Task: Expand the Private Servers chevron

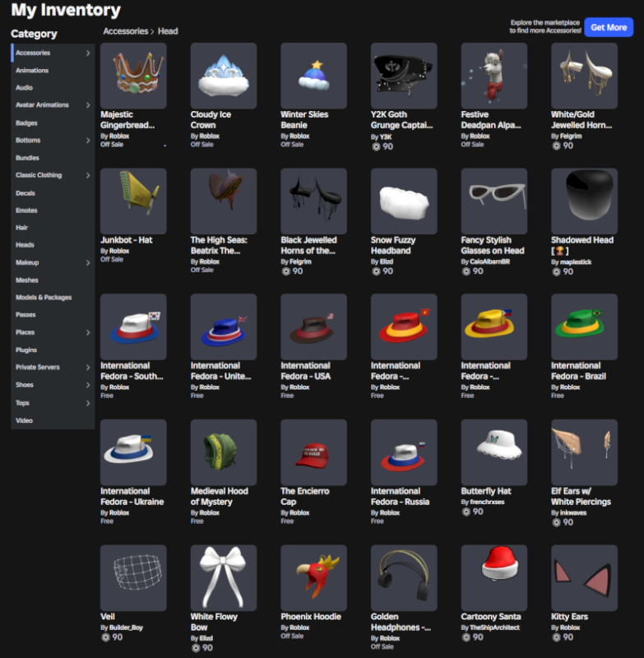Action: (88, 367)
